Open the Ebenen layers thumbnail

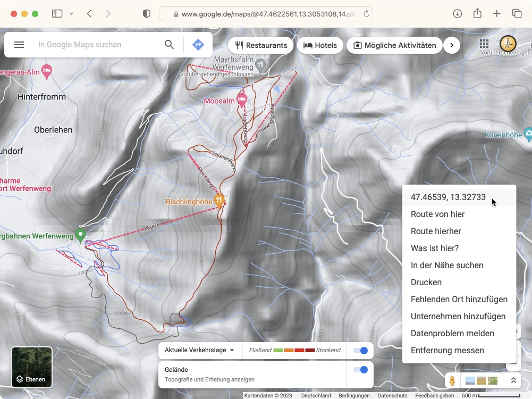coord(31,367)
